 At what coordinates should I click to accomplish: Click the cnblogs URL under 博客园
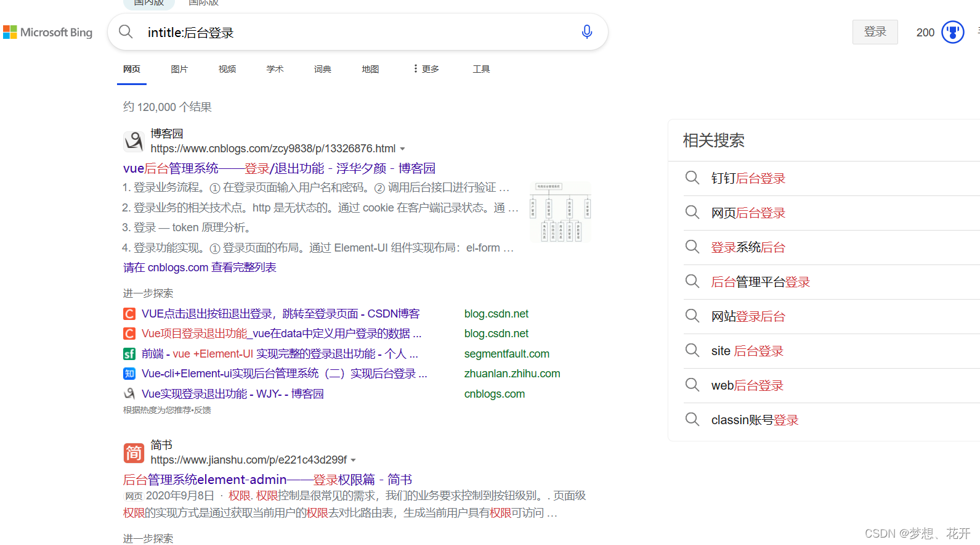click(273, 149)
